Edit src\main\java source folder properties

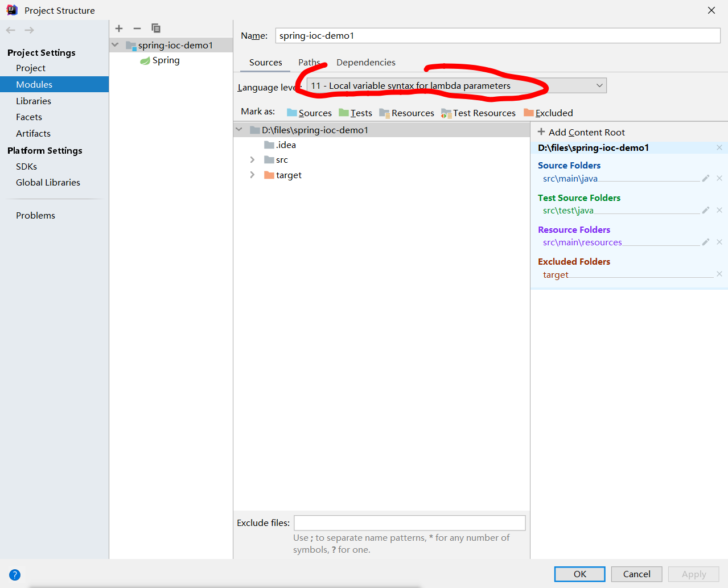pos(706,178)
